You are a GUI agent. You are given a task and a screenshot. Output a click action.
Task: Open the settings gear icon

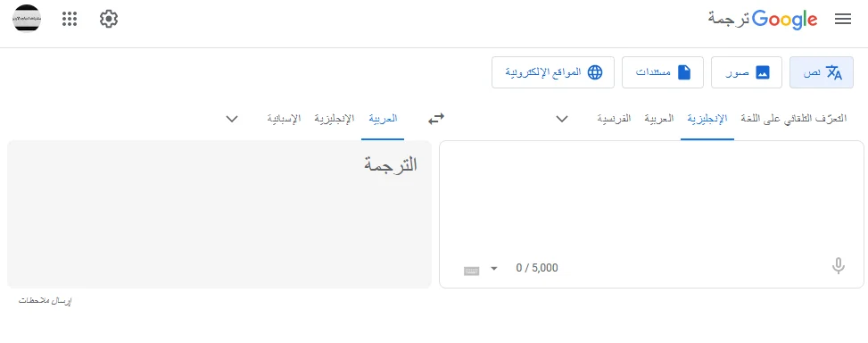(109, 20)
